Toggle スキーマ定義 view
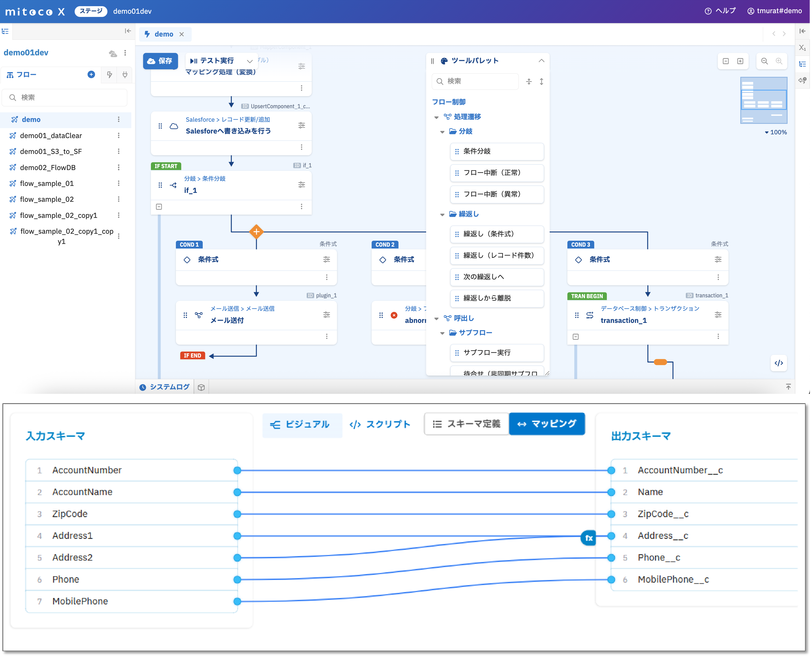 (467, 424)
